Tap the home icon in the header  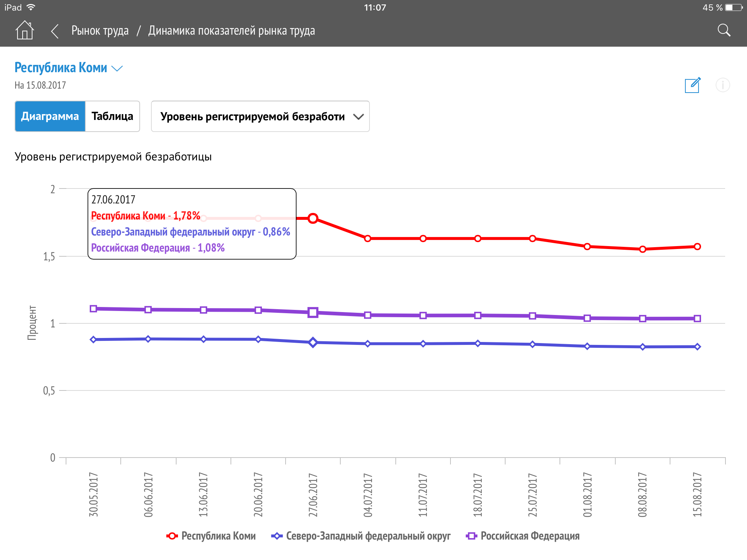[24, 30]
